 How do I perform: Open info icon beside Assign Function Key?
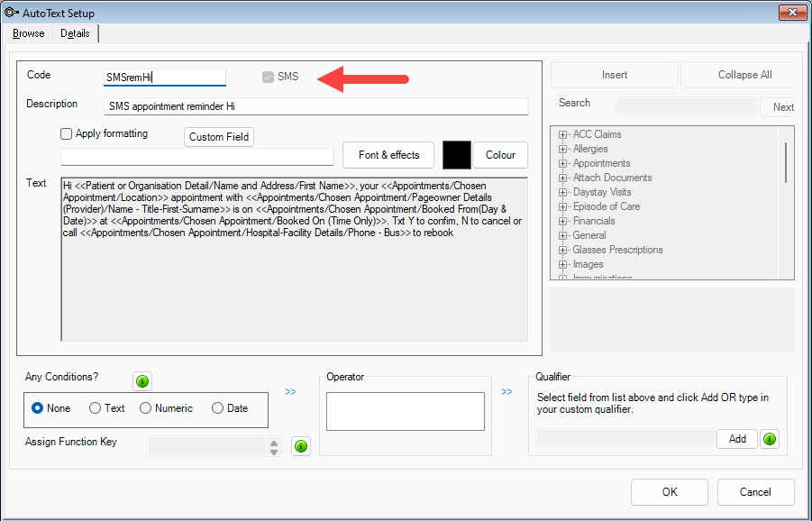click(301, 446)
